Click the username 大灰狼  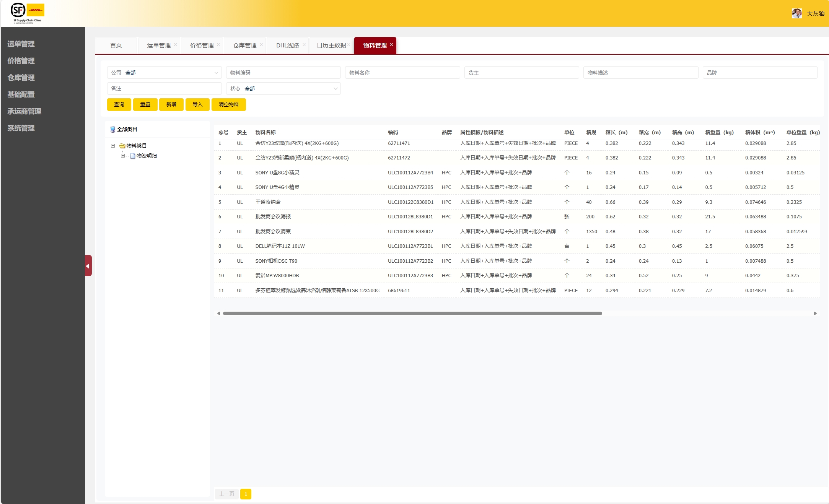coord(816,13)
